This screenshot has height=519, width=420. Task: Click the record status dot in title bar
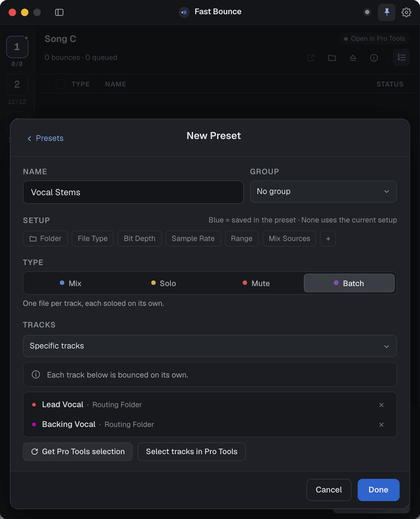[367, 12]
